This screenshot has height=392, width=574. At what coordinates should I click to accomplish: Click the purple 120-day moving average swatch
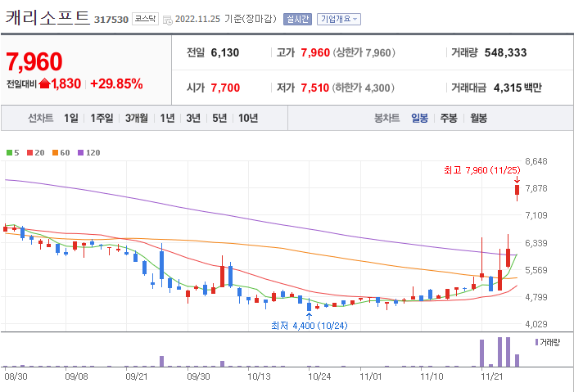tap(80, 153)
